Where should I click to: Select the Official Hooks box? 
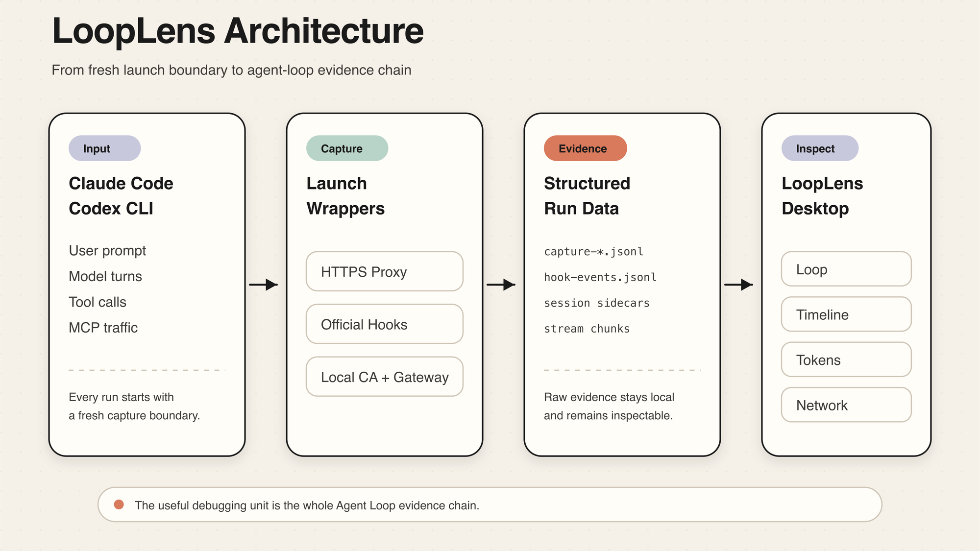click(385, 324)
